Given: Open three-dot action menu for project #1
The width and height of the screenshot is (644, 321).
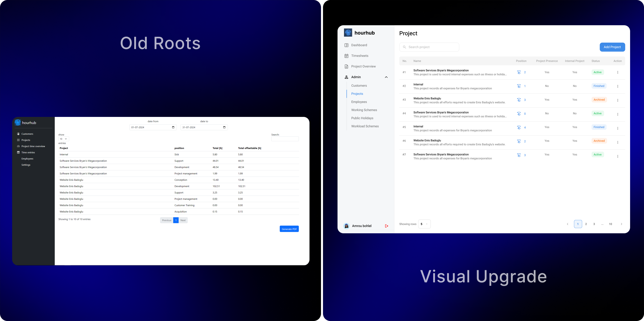Looking at the screenshot, I should 617,73.
